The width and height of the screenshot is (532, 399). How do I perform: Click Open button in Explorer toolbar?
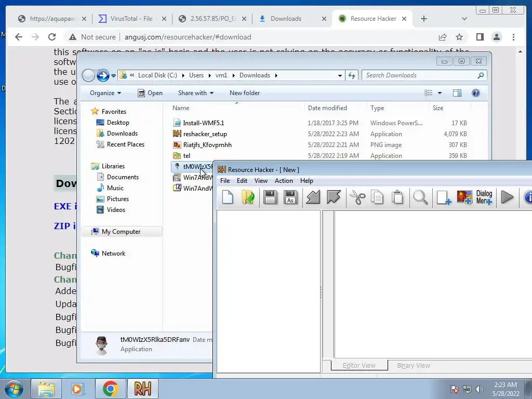coord(150,93)
